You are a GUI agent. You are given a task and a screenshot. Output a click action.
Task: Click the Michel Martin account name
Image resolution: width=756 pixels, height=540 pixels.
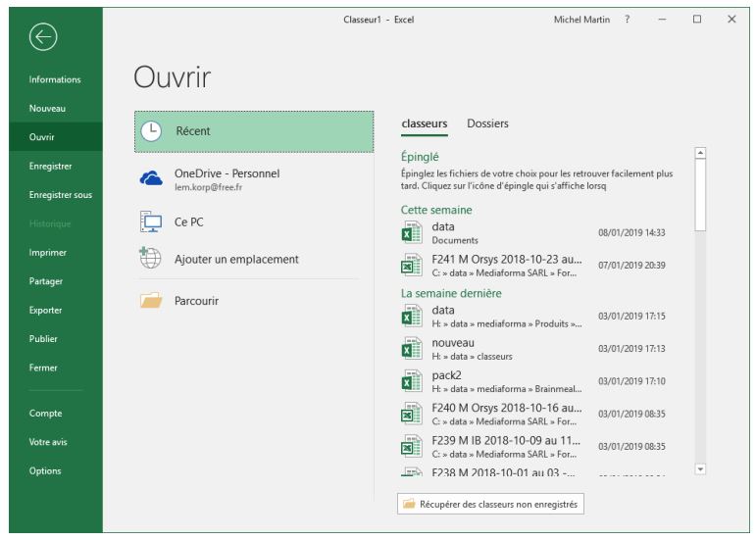(x=581, y=20)
